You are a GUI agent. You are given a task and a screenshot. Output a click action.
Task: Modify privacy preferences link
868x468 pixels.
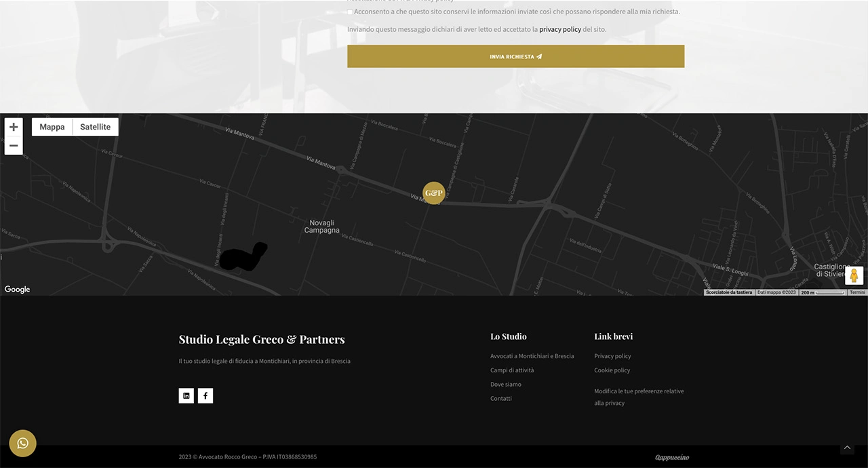[639, 397]
